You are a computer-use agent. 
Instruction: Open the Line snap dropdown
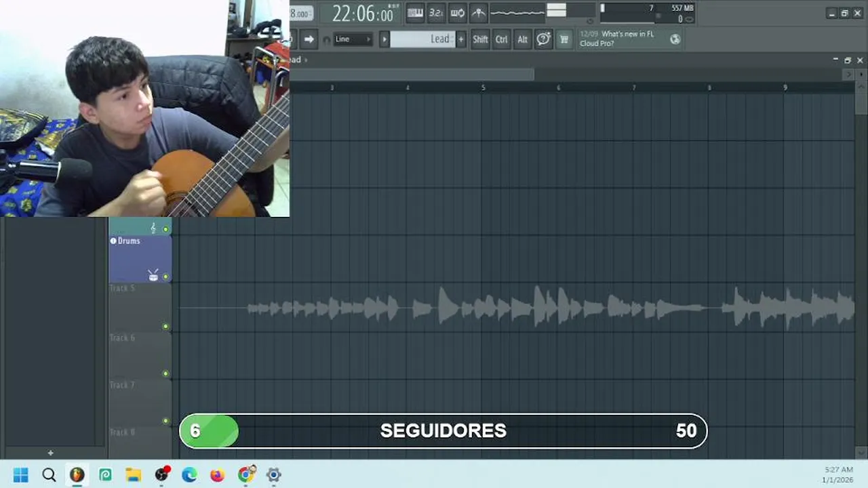(x=353, y=39)
